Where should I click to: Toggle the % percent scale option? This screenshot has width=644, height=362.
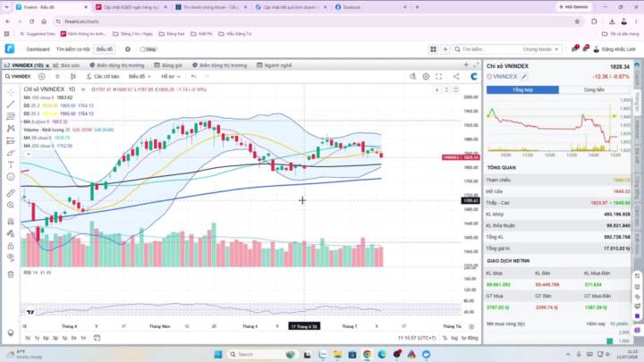(445, 338)
